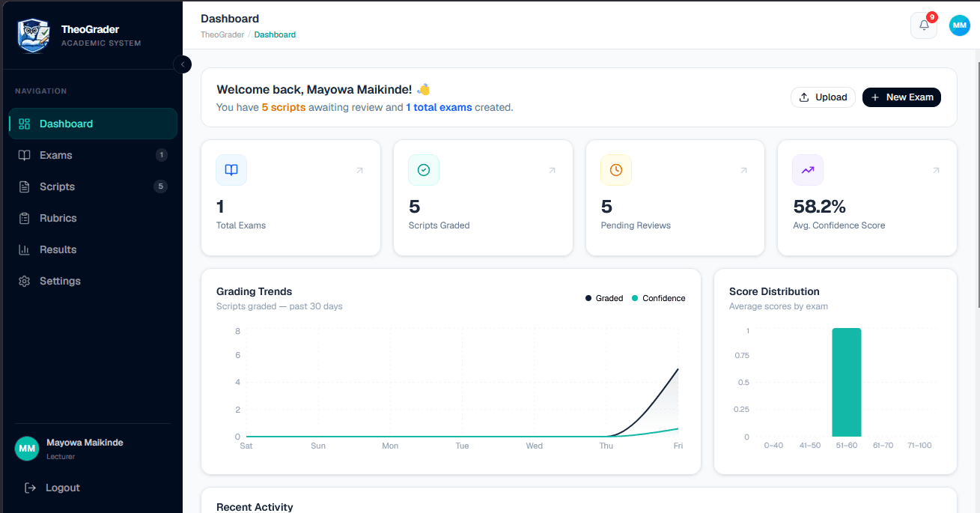Open the Pending Reviews card arrow
This screenshot has height=513, width=980.
coord(743,171)
